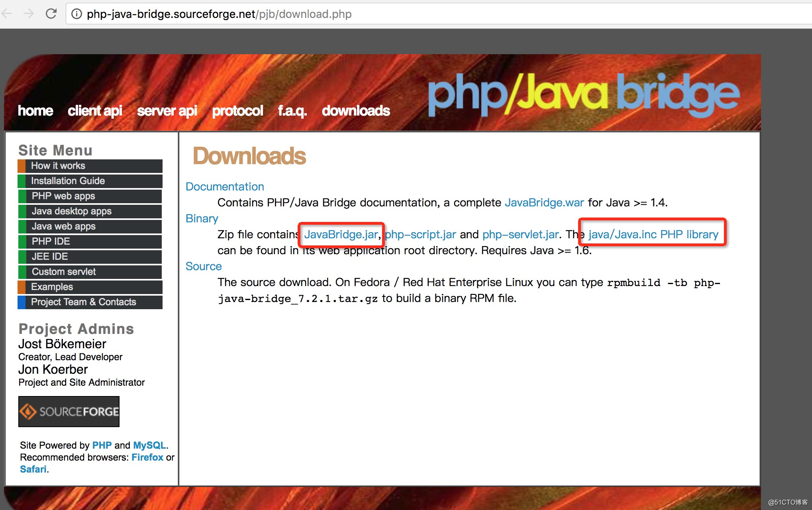
Task: Click the Project Admins heading
Action: pyautogui.click(x=76, y=329)
